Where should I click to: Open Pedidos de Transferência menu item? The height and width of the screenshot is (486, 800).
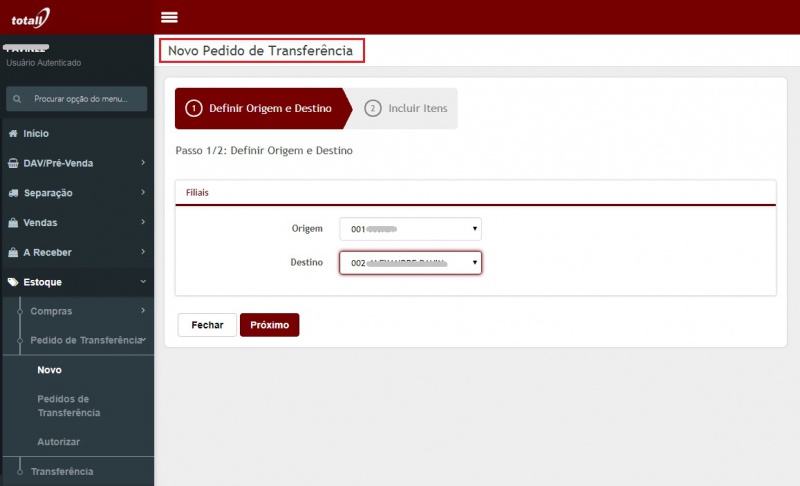coord(69,405)
